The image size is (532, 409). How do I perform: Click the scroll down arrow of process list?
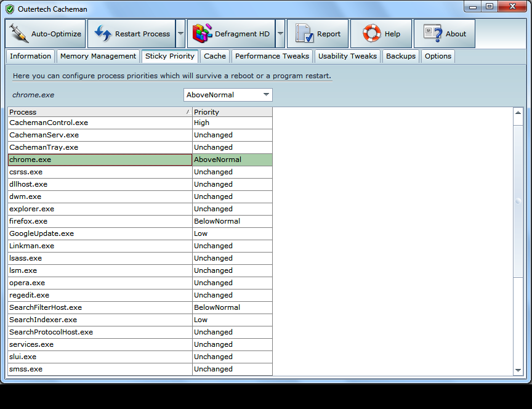[x=518, y=370]
